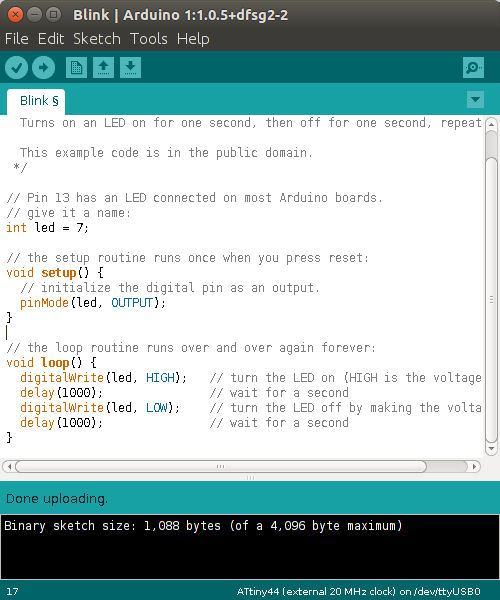500x600 pixels.
Task: Open the Sketch menu
Action: [97, 39]
